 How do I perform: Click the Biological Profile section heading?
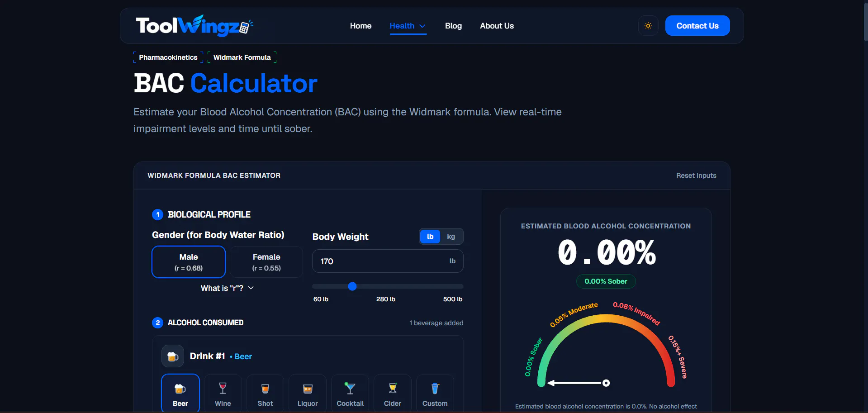point(209,214)
